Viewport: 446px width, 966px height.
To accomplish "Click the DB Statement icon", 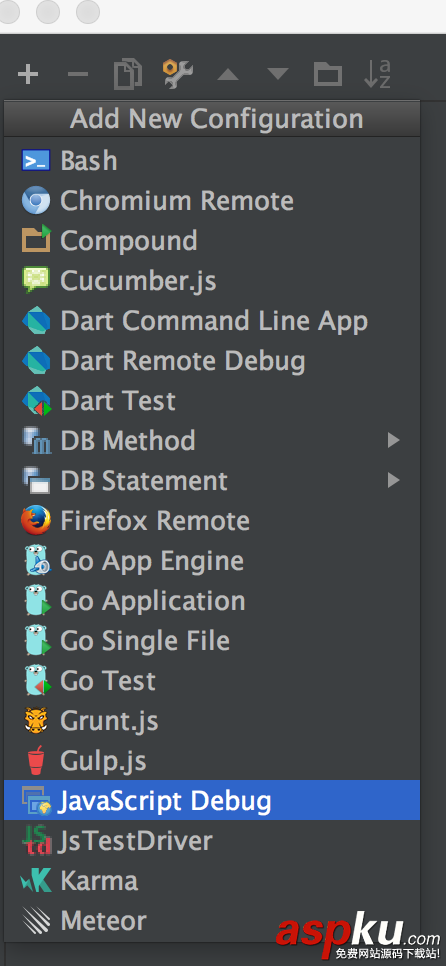I will point(36,481).
